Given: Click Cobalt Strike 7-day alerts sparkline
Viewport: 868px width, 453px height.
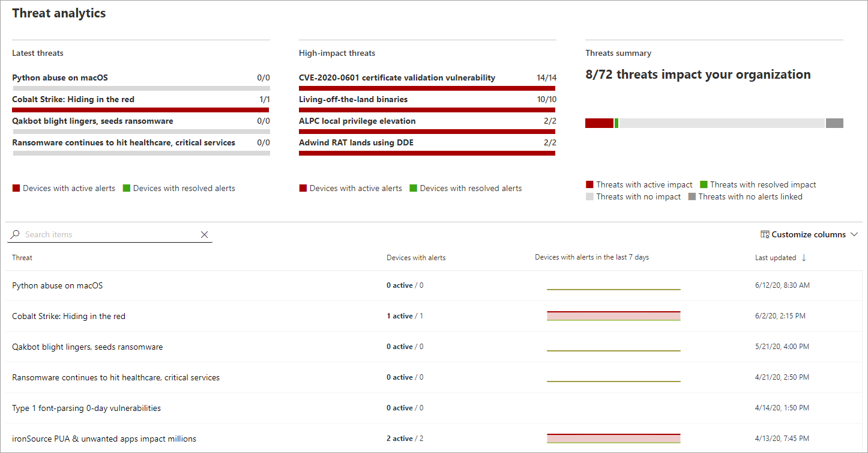Looking at the screenshot, I should pyautogui.click(x=613, y=316).
